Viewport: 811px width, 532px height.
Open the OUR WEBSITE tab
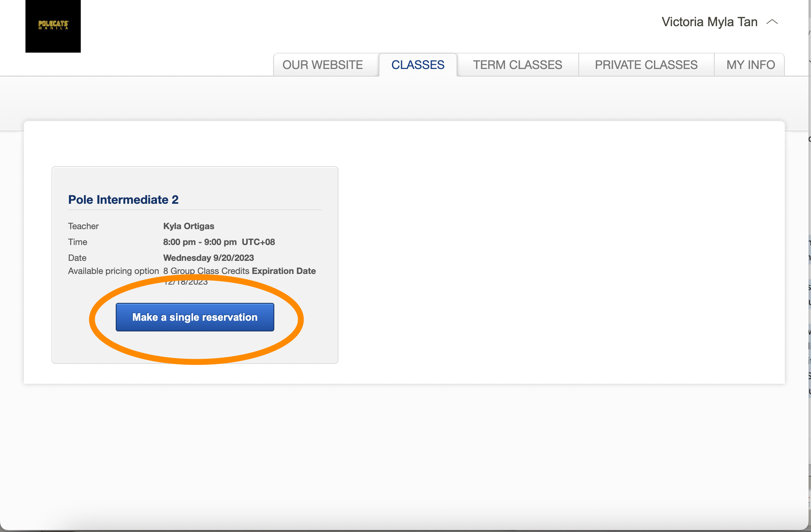tap(322, 65)
